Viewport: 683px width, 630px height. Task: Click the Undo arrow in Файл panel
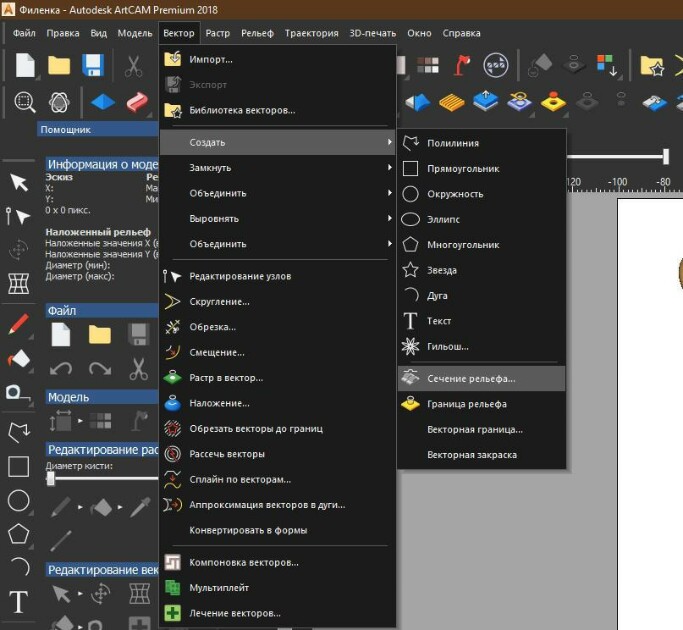[x=61, y=369]
